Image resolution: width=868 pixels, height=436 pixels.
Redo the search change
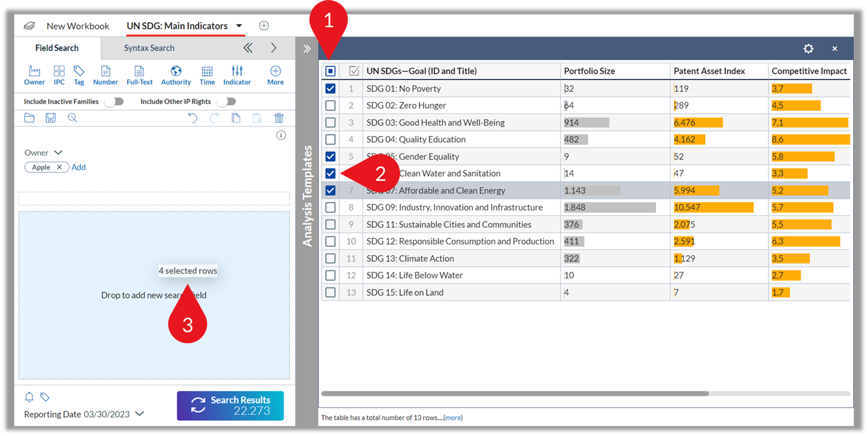214,118
